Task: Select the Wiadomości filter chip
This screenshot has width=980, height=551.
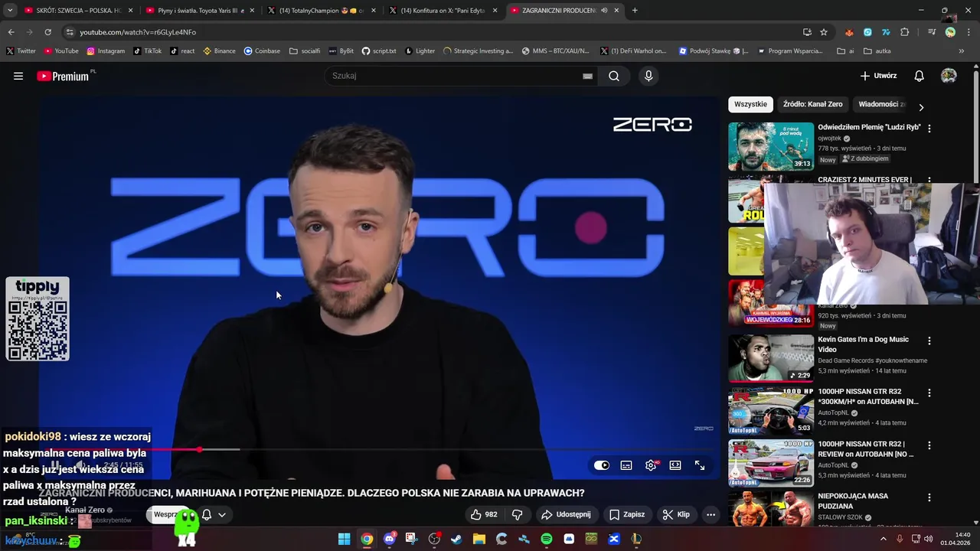Action: click(x=882, y=104)
